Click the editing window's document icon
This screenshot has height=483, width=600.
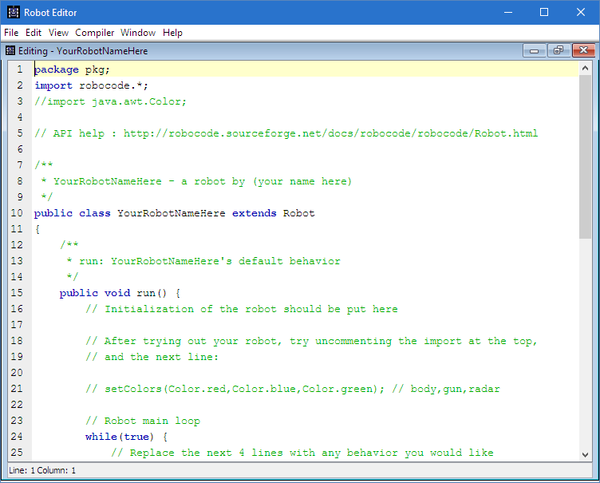(10, 50)
